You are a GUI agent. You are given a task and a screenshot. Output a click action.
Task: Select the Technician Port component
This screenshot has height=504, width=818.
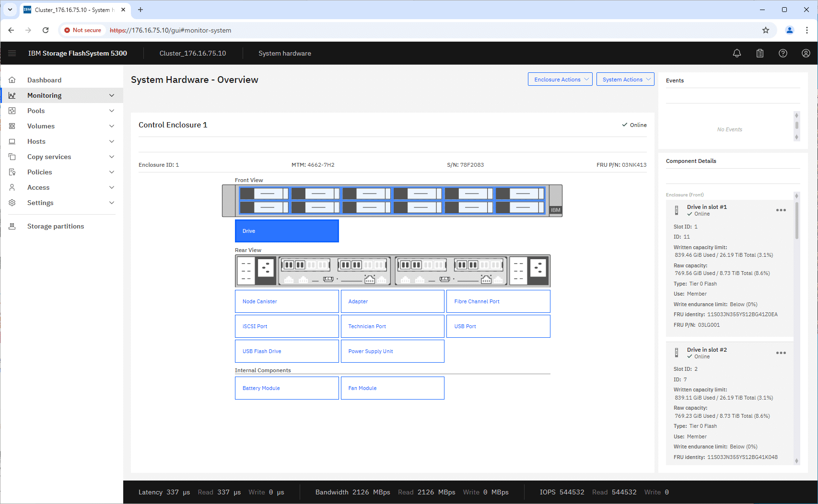click(392, 326)
